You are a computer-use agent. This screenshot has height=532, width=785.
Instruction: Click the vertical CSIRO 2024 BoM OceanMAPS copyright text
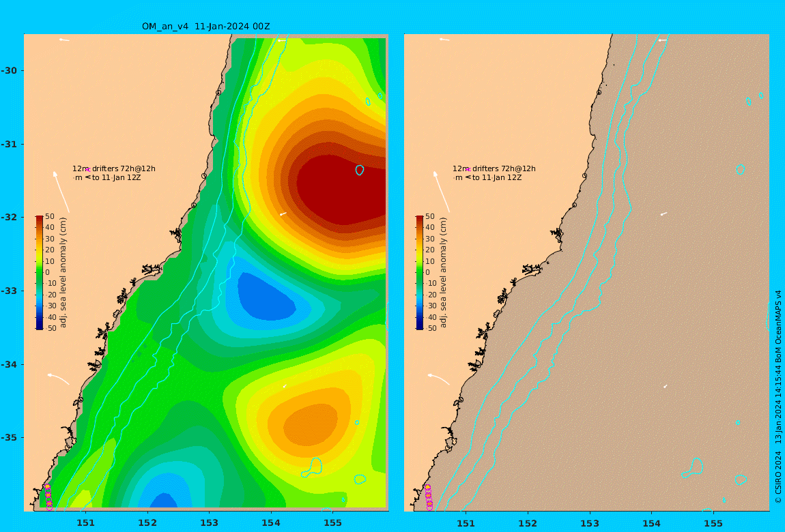coord(778,396)
